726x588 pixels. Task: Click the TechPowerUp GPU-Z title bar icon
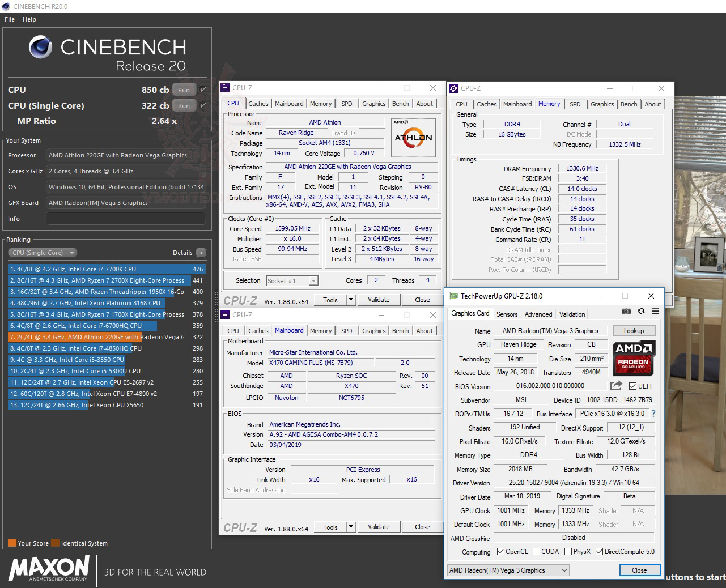[453, 296]
